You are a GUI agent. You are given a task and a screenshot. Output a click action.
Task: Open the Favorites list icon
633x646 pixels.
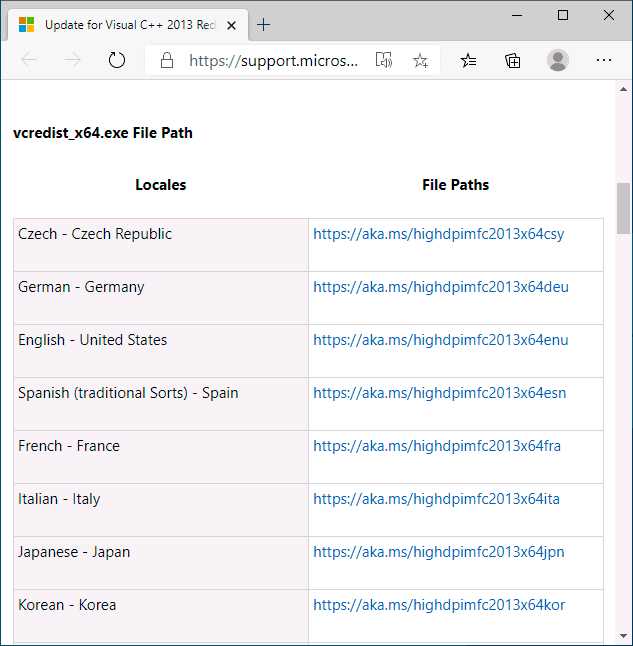click(x=468, y=61)
